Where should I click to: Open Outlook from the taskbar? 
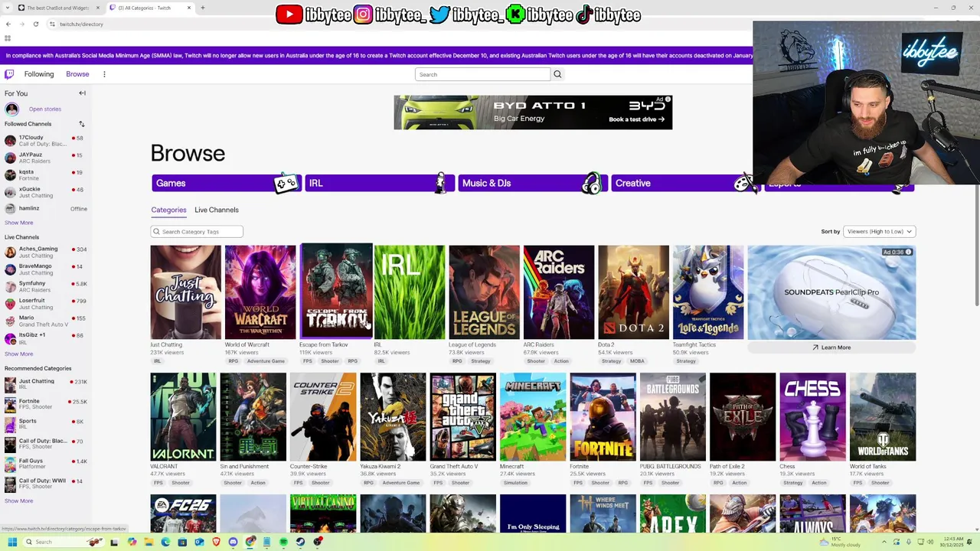coord(199,542)
